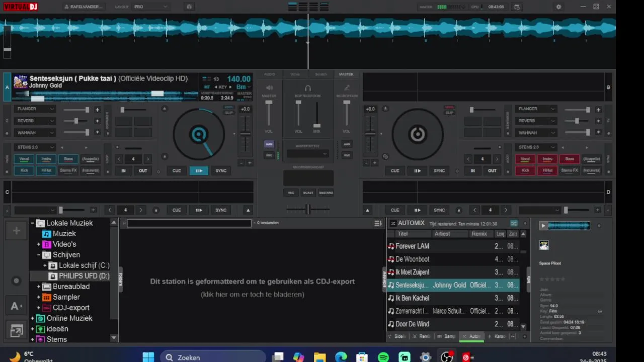
Task: Open Microsoft Edge from the taskbar
Action: (341, 357)
